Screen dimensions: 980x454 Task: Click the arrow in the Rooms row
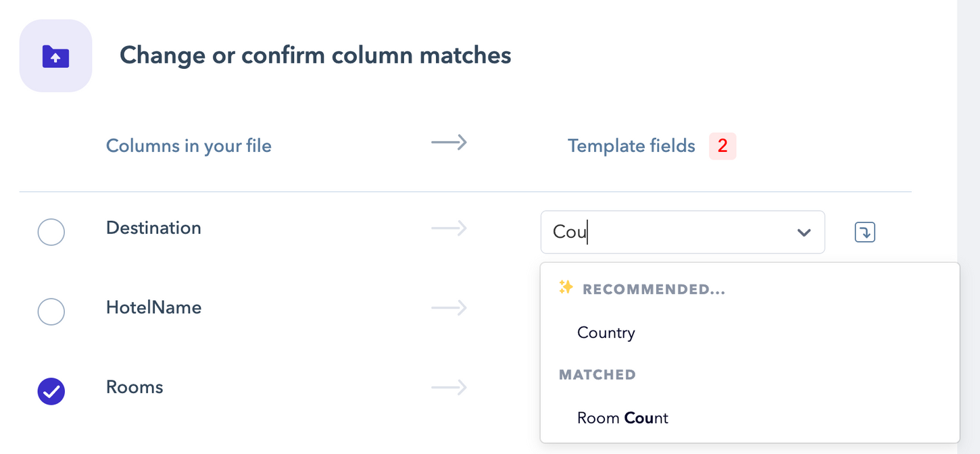coord(449,388)
